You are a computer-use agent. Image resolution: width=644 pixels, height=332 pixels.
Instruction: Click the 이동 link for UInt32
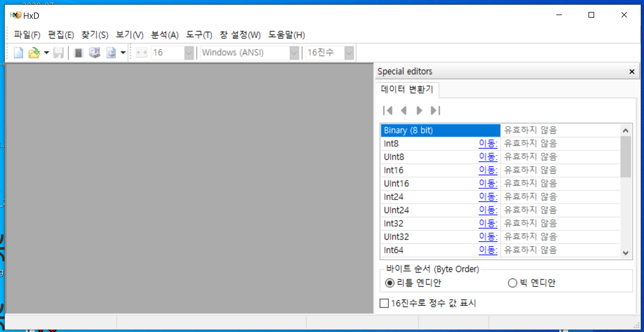488,237
